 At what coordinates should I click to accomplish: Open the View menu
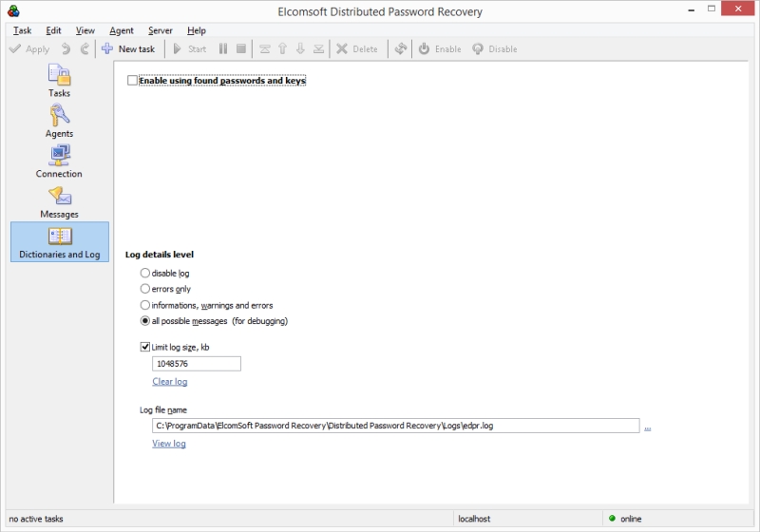pyautogui.click(x=85, y=30)
